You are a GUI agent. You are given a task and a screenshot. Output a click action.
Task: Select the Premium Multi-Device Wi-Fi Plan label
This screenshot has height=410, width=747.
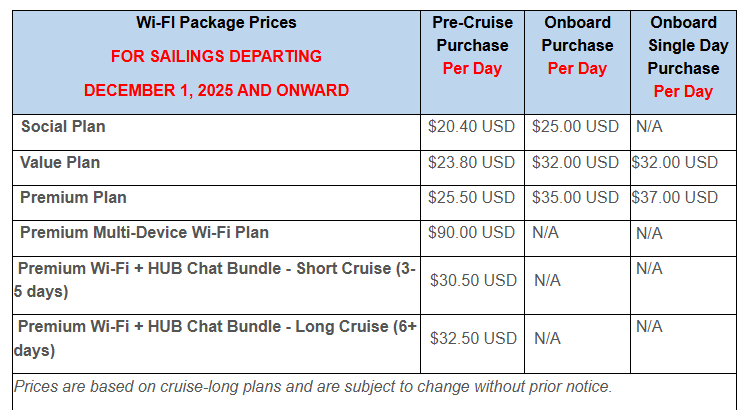pyautogui.click(x=144, y=232)
